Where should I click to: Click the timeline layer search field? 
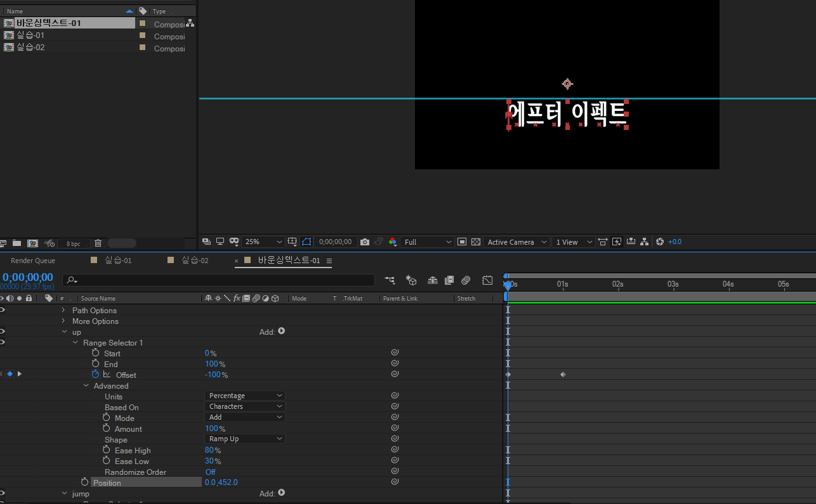tap(218, 280)
